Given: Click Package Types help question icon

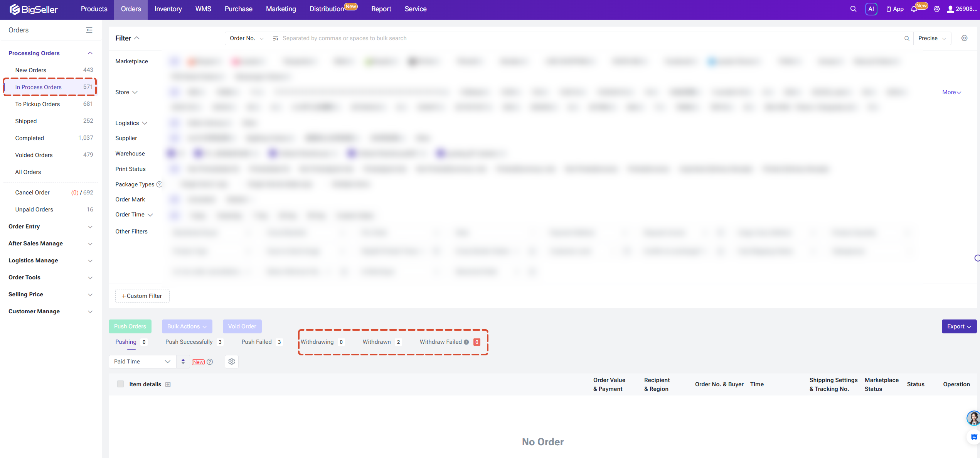Looking at the screenshot, I should coord(159,184).
